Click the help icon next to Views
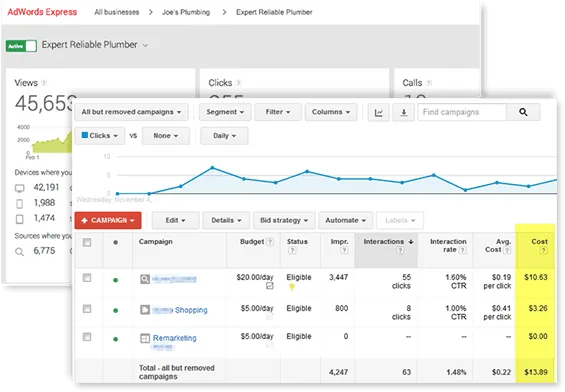Screen dimensions: 565x392 tap(44, 83)
